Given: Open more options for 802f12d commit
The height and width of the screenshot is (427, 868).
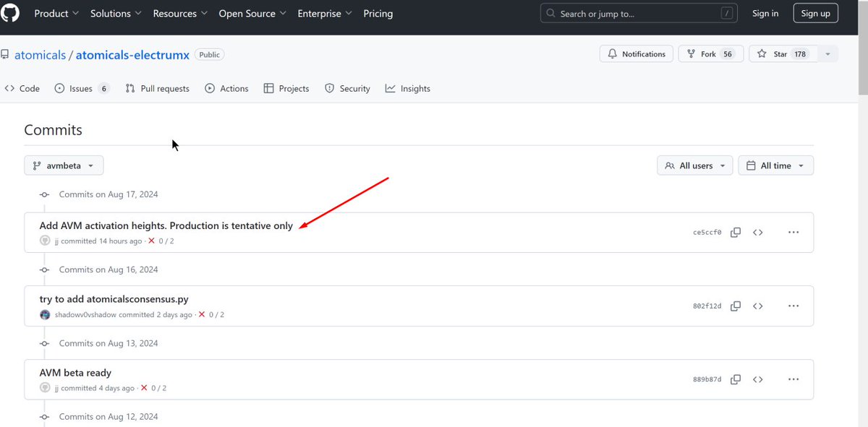Looking at the screenshot, I should point(793,306).
